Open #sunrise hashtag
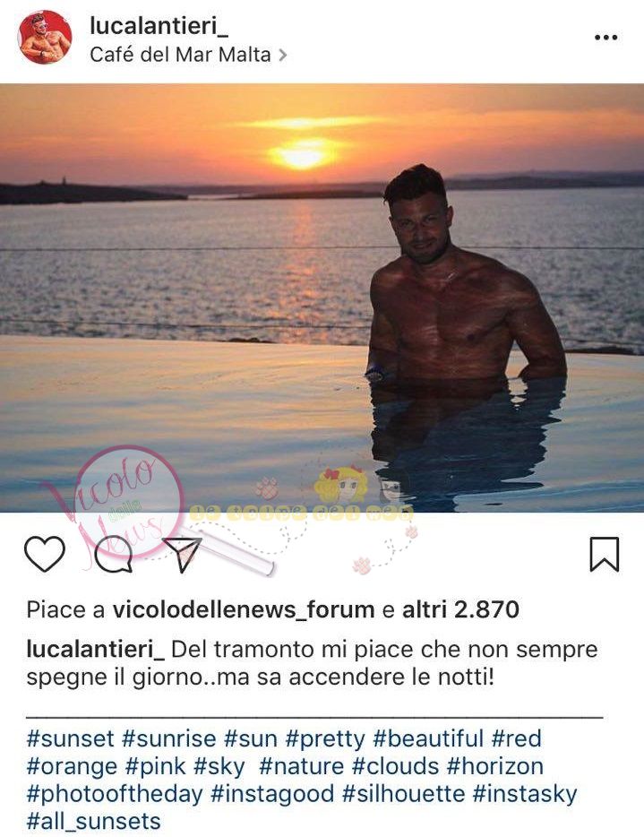The image size is (644, 837). (x=168, y=738)
